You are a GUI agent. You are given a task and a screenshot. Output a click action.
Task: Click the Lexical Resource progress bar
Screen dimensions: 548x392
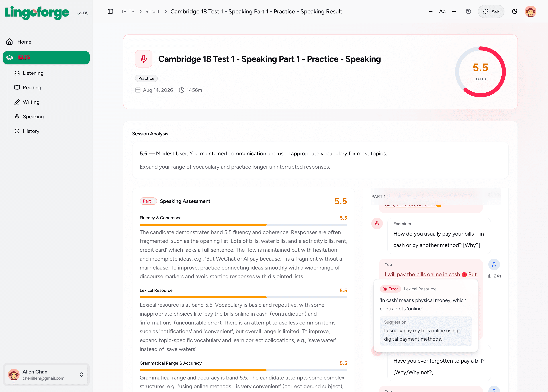(x=243, y=297)
